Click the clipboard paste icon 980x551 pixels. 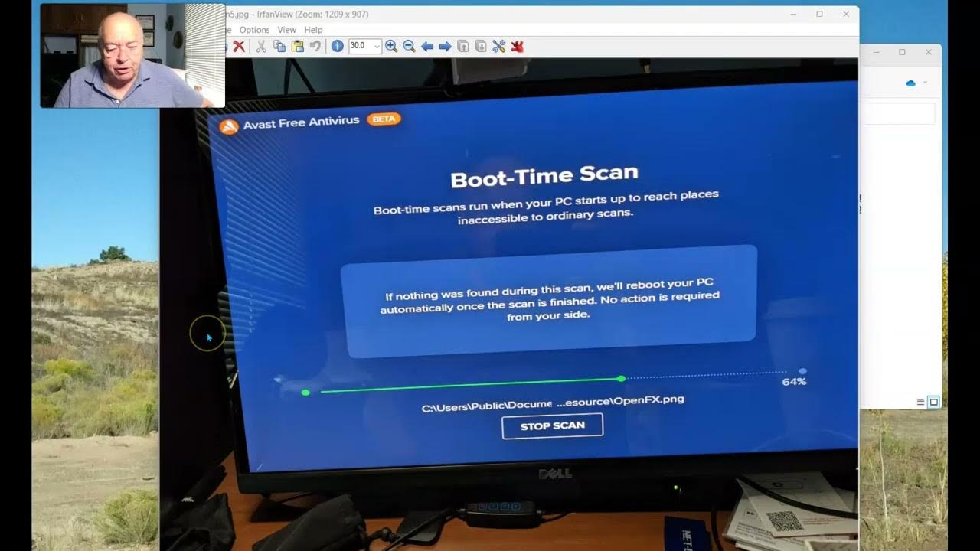[298, 47]
